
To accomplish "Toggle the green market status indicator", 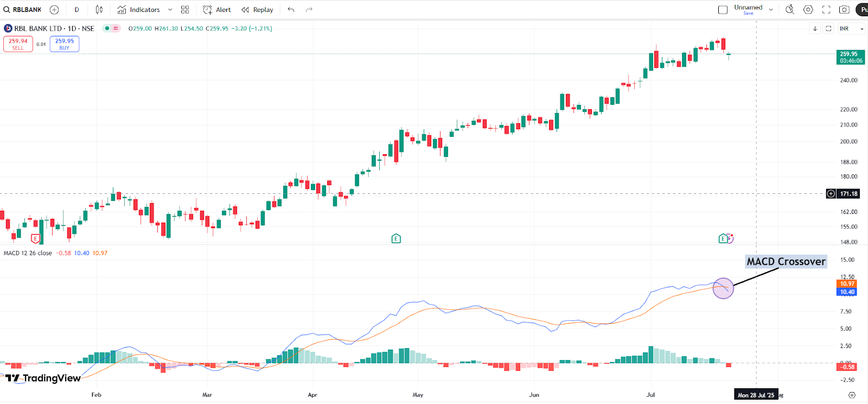I will [107, 28].
